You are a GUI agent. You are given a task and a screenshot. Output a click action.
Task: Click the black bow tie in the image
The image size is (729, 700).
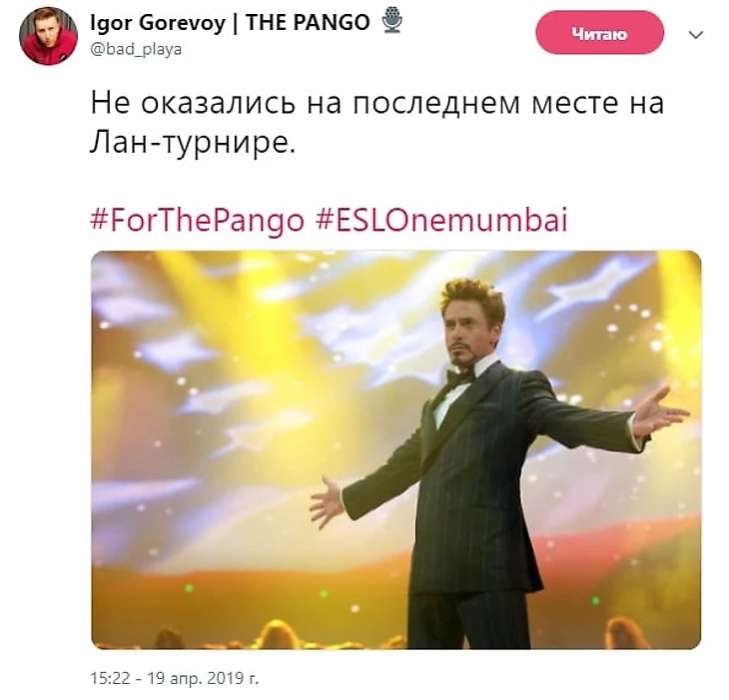459,376
